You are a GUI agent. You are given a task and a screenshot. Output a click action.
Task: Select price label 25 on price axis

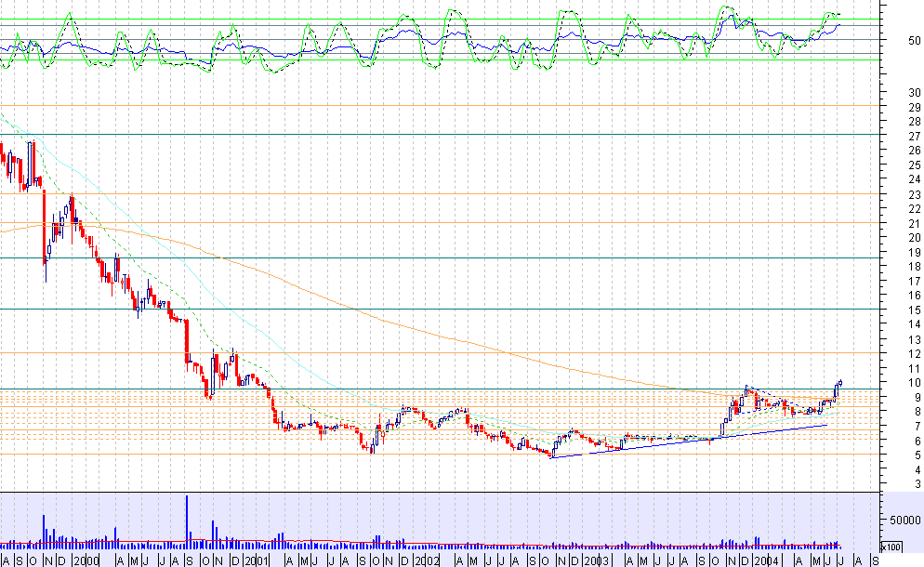915,165
